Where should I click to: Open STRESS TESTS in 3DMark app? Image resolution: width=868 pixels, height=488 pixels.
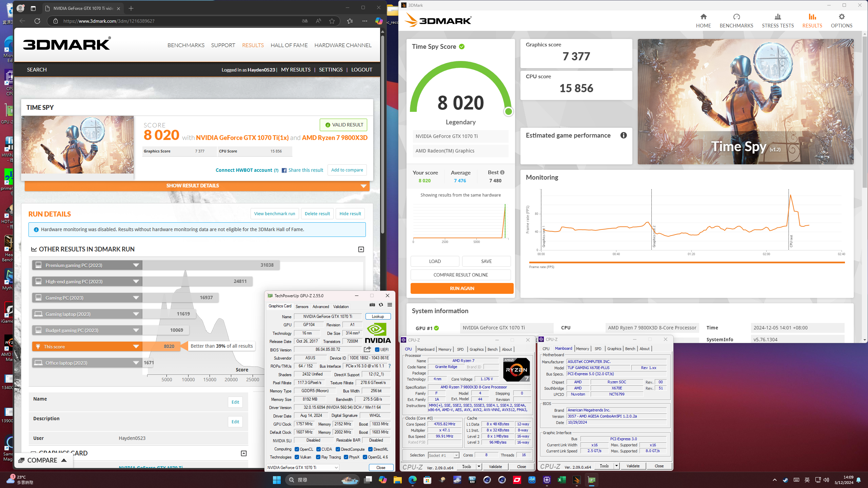pos(778,21)
